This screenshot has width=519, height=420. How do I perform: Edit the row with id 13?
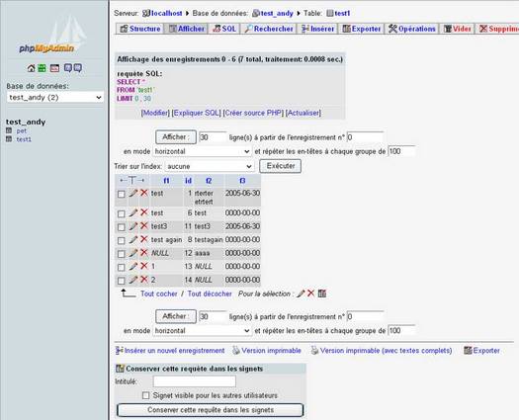point(133,266)
